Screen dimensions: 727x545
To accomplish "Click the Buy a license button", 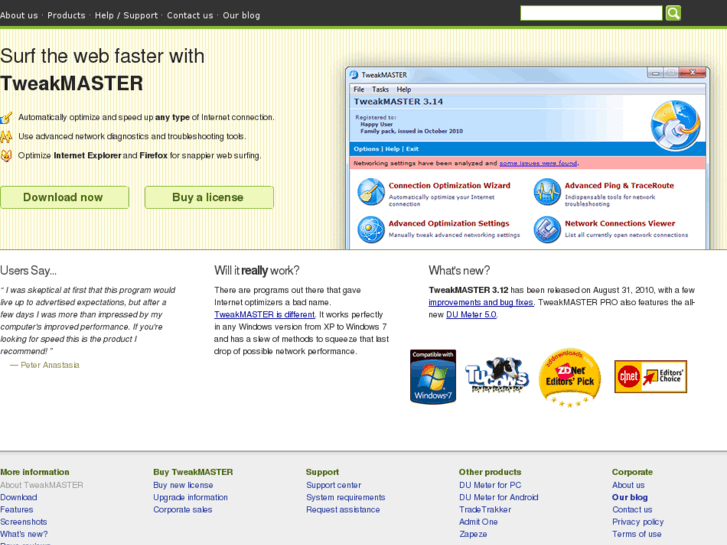I will click(x=209, y=198).
